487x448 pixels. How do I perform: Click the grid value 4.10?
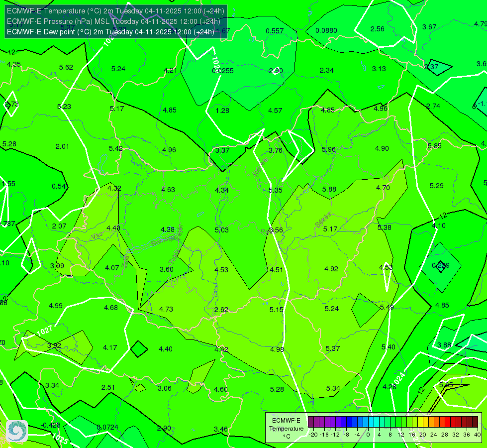tap(439, 225)
